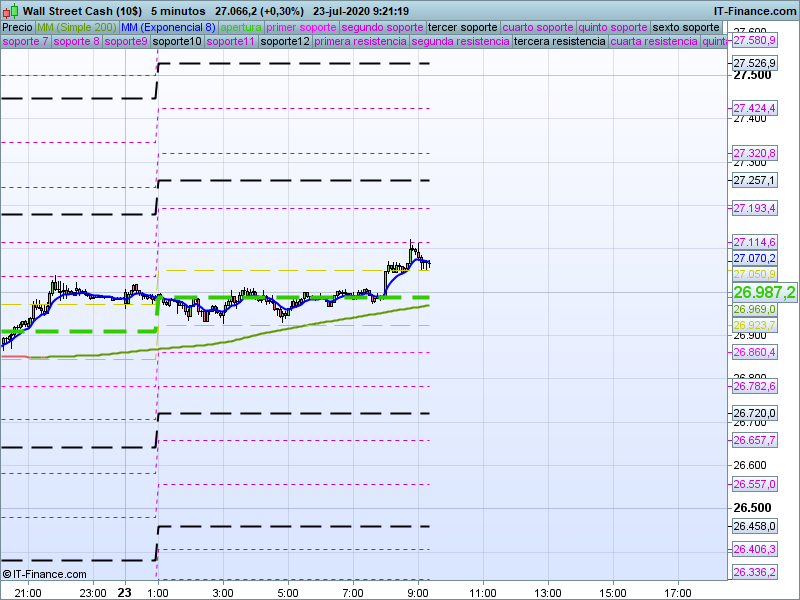Click the 23 date marker on time axis

(125, 592)
